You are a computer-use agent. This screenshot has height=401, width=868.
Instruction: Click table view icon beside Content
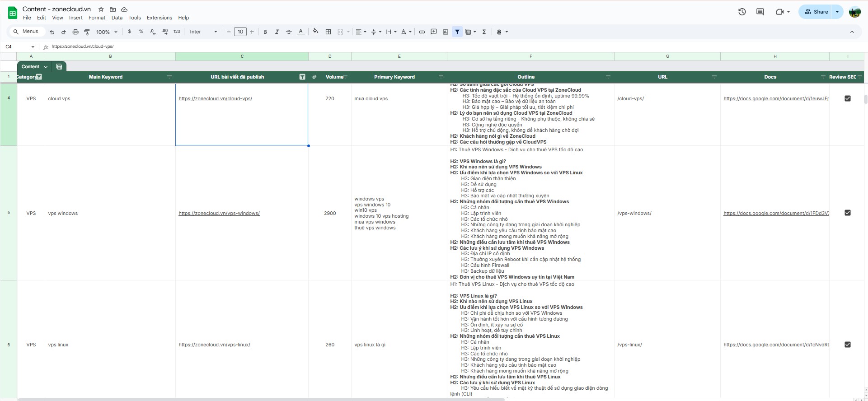pyautogui.click(x=59, y=66)
